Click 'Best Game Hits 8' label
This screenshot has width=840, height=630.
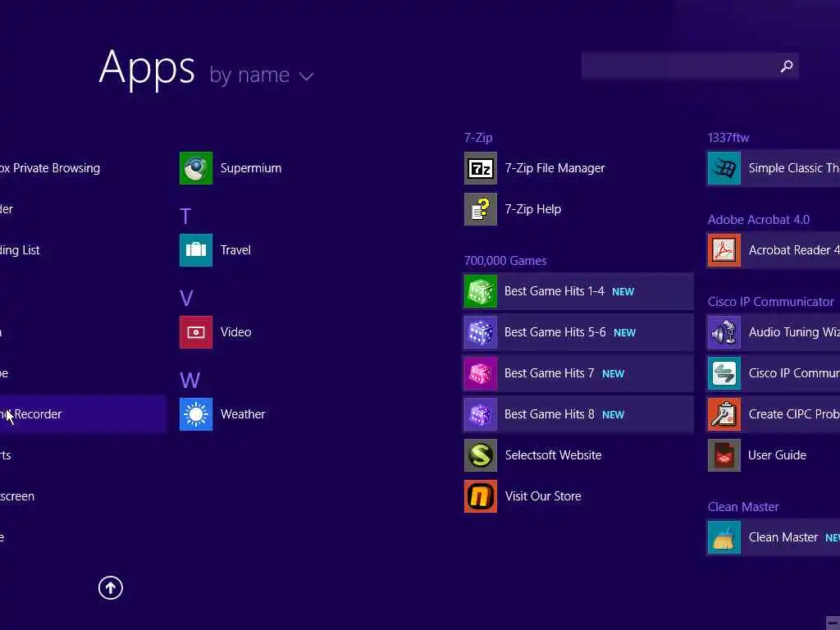point(549,414)
